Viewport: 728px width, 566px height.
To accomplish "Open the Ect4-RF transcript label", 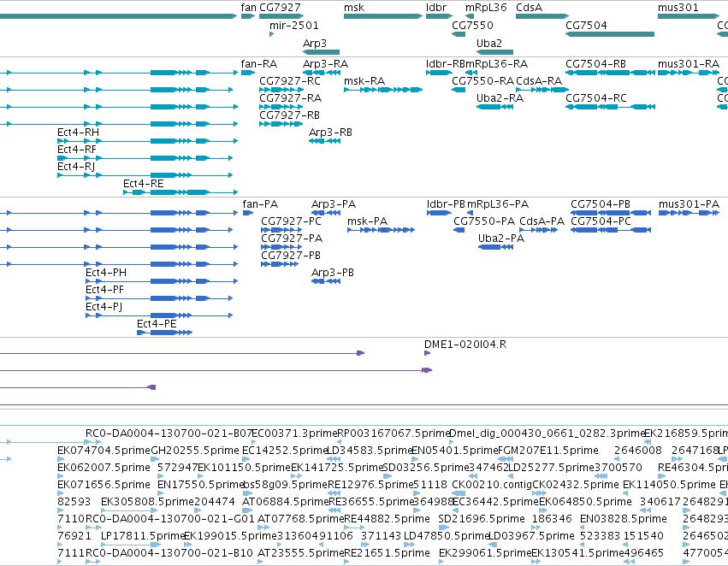I will (x=77, y=150).
